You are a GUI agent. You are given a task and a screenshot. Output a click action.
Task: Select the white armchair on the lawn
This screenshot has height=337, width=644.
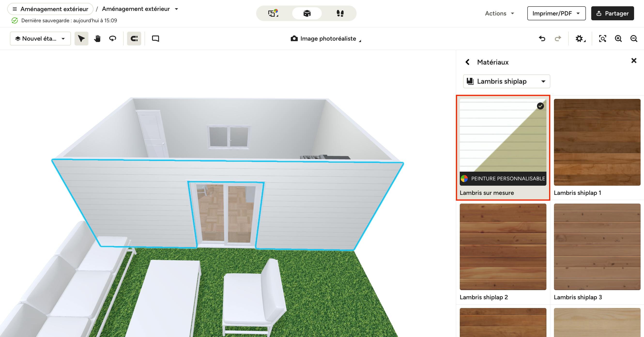click(254, 297)
